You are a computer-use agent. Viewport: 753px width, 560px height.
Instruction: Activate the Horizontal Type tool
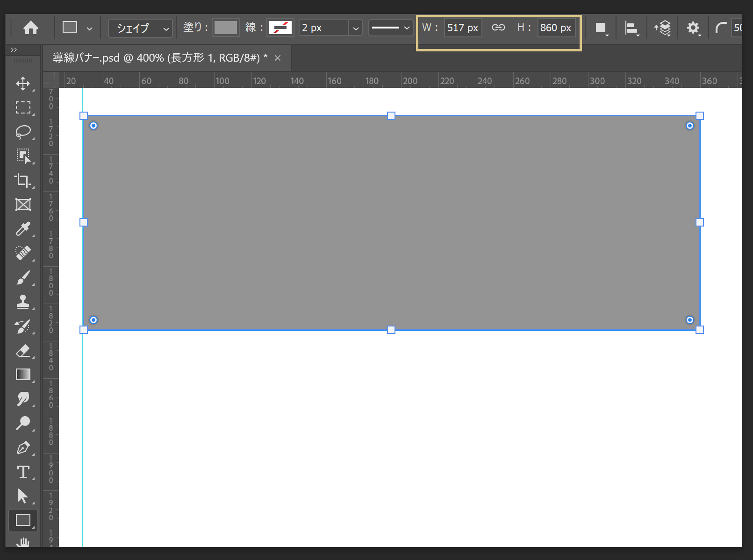(23, 472)
